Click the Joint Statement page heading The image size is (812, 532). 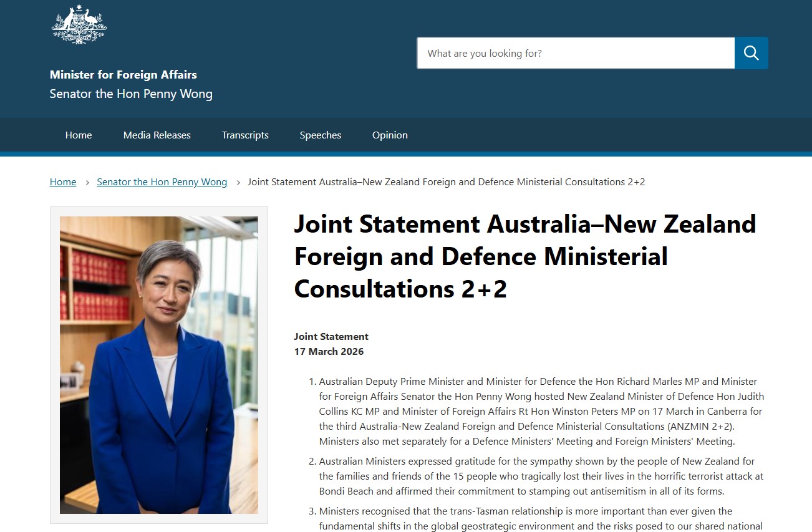click(525, 256)
